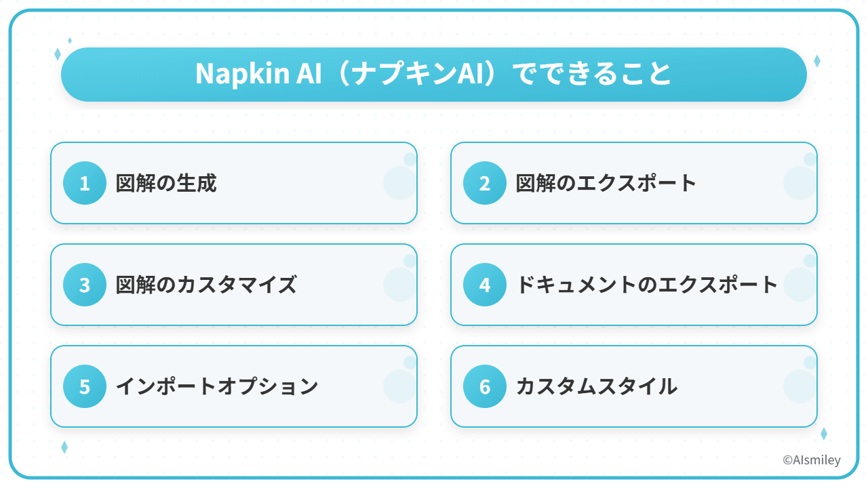The height and width of the screenshot is (488, 868).
Task: Select the number 3 circle badge
Action: coord(85,285)
